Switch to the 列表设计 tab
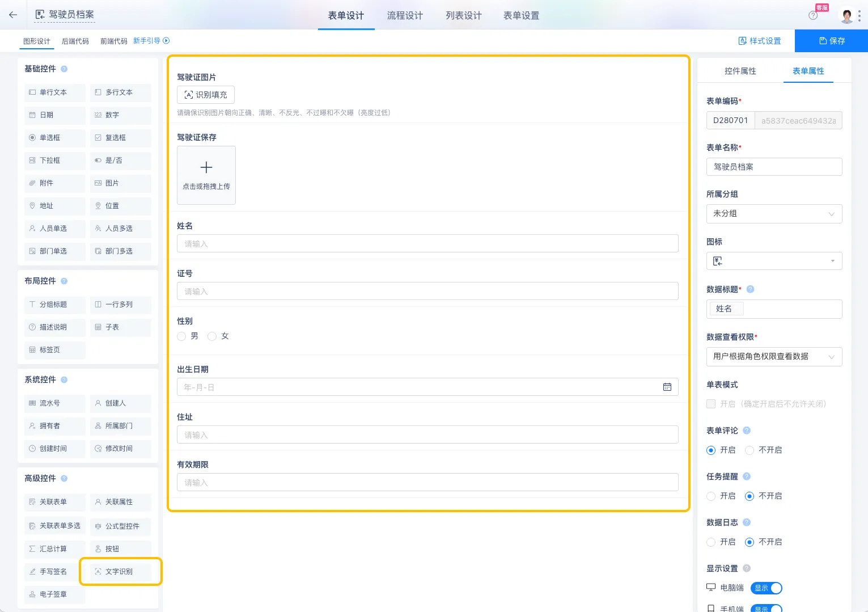Screen dimensions: 868x612 [x=464, y=15]
